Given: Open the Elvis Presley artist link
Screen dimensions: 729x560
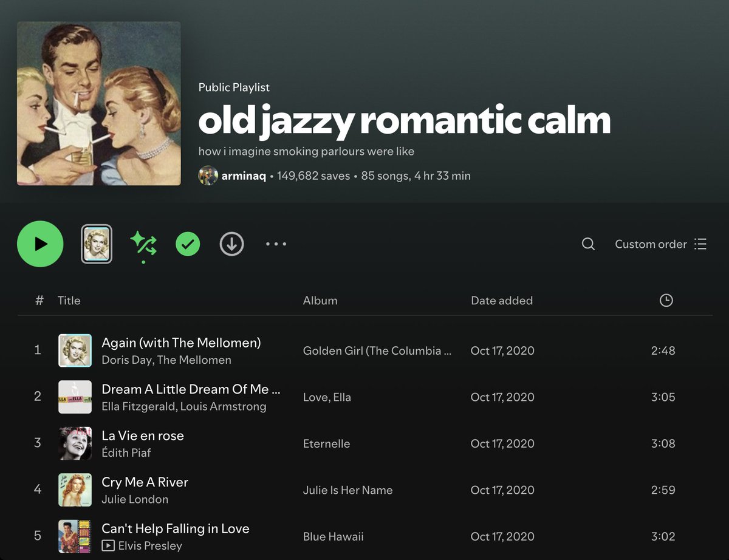Looking at the screenshot, I should 150,546.
